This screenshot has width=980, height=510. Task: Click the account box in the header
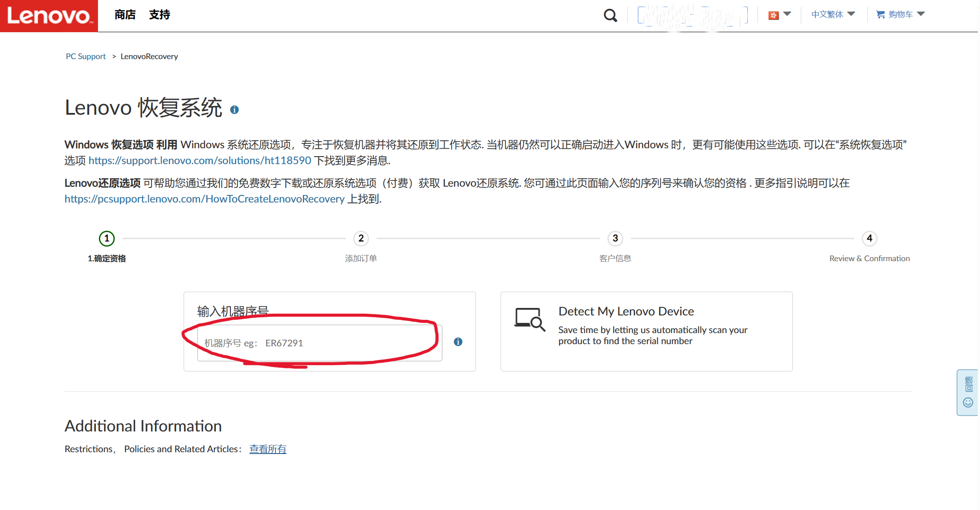coord(692,15)
